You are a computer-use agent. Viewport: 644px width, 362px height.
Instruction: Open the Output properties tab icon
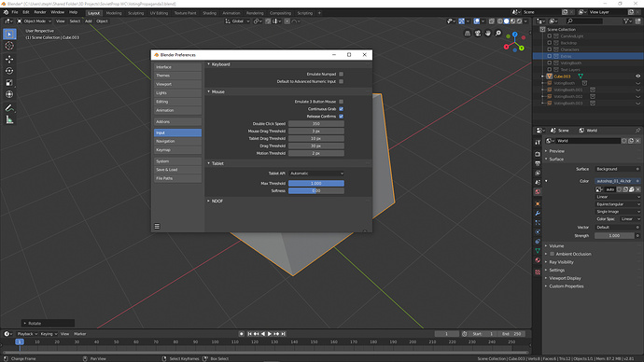pos(538,163)
